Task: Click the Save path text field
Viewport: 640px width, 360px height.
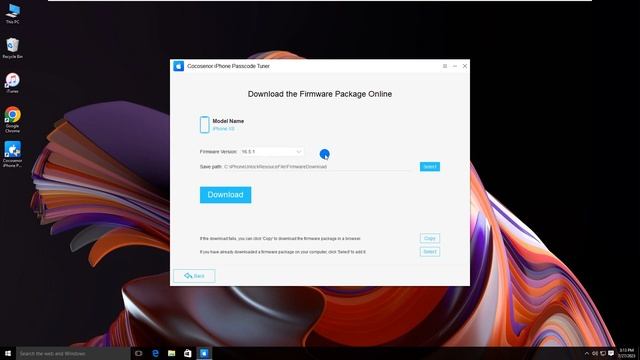Action: [x=318, y=167]
